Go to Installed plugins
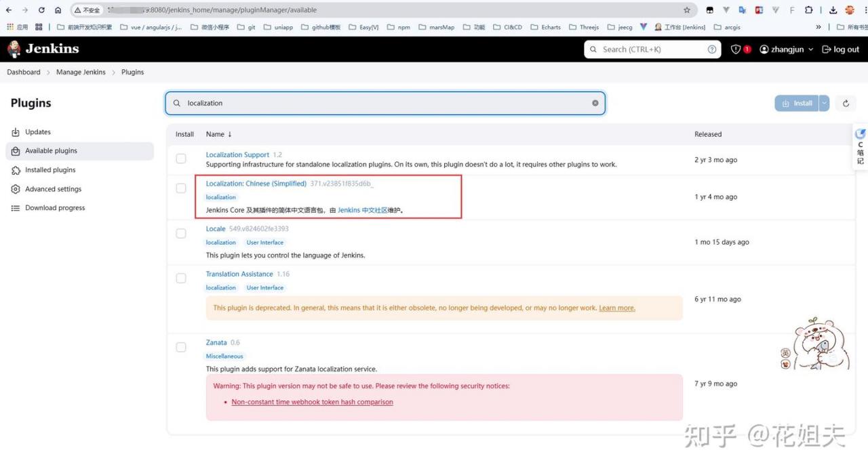Screen dimensions: 868x471 pos(80,170)
